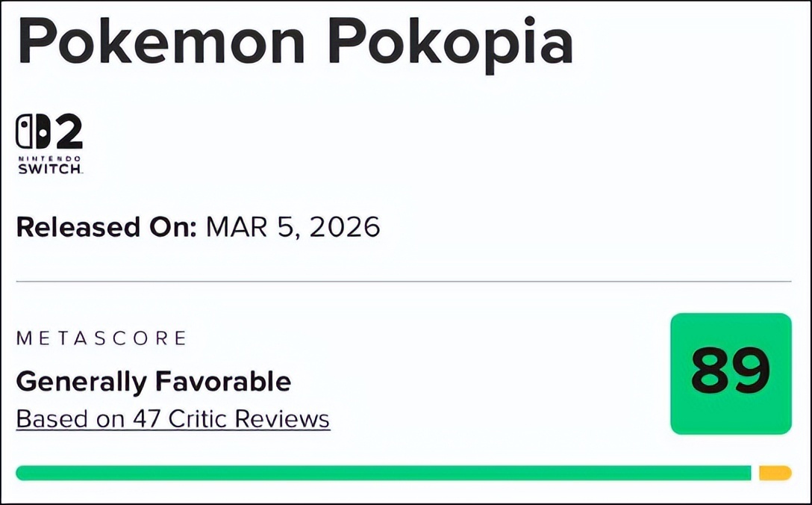This screenshot has width=812, height=505.
Task: Open the "Based on 47 Critic Reviews" link
Action: 172,419
